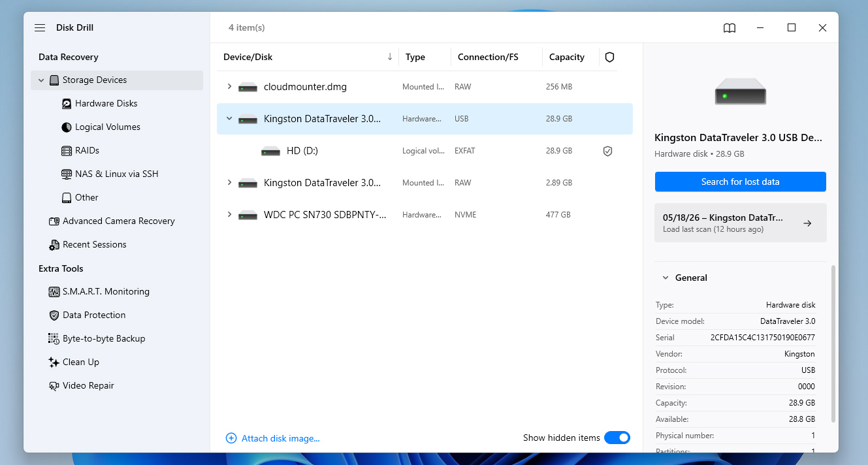Image resolution: width=868 pixels, height=465 pixels.
Task: Sort by Connection/FS column header
Action: [x=488, y=57]
